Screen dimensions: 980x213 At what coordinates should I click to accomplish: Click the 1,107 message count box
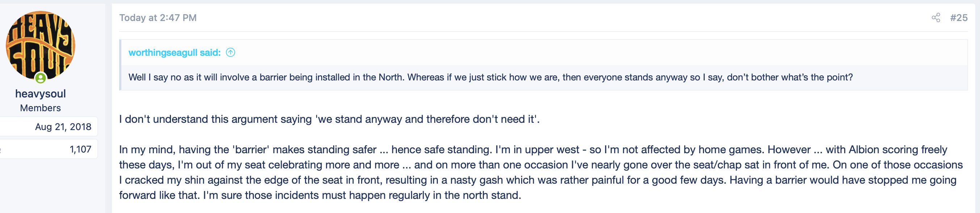pyautogui.click(x=49, y=149)
